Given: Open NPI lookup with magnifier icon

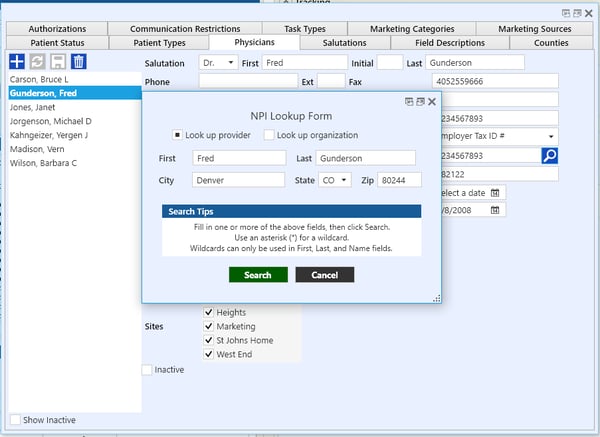Looking at the screenshot, I should click(549, 155).
